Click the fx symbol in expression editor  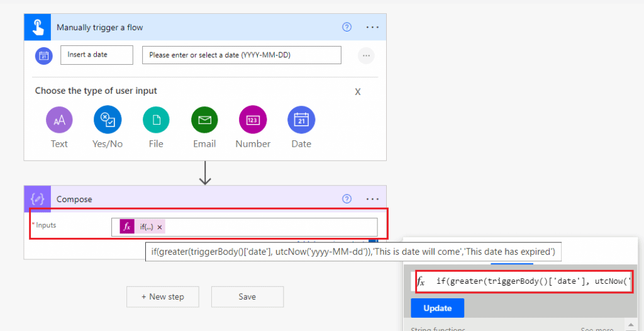(421, 282)
